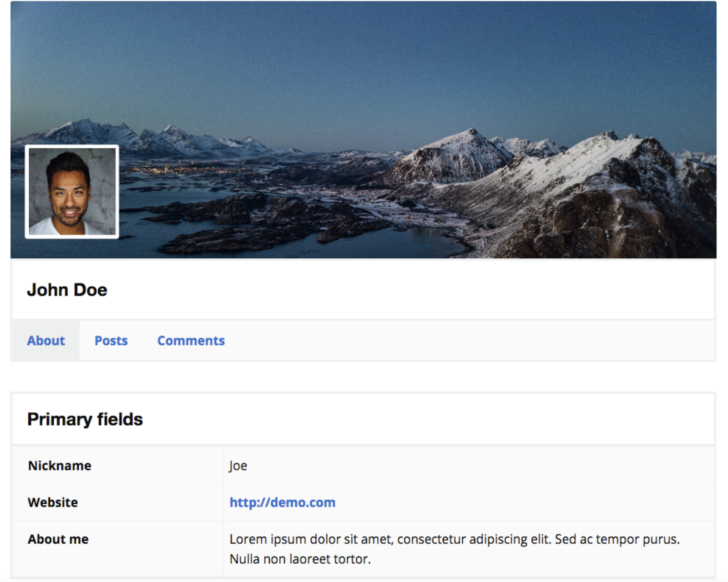
Task: Select the Nickname field label
Action: 60,466
